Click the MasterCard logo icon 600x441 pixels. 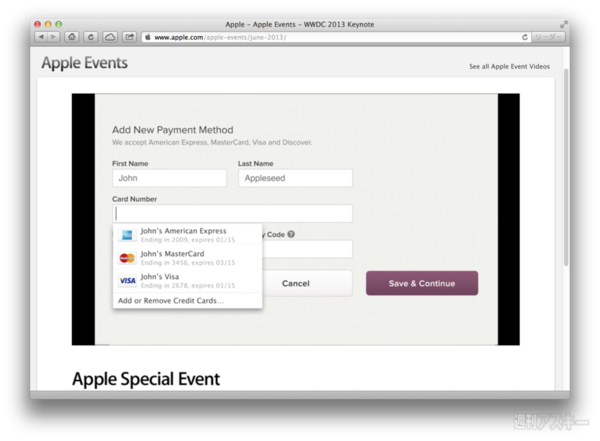point(127,258)
